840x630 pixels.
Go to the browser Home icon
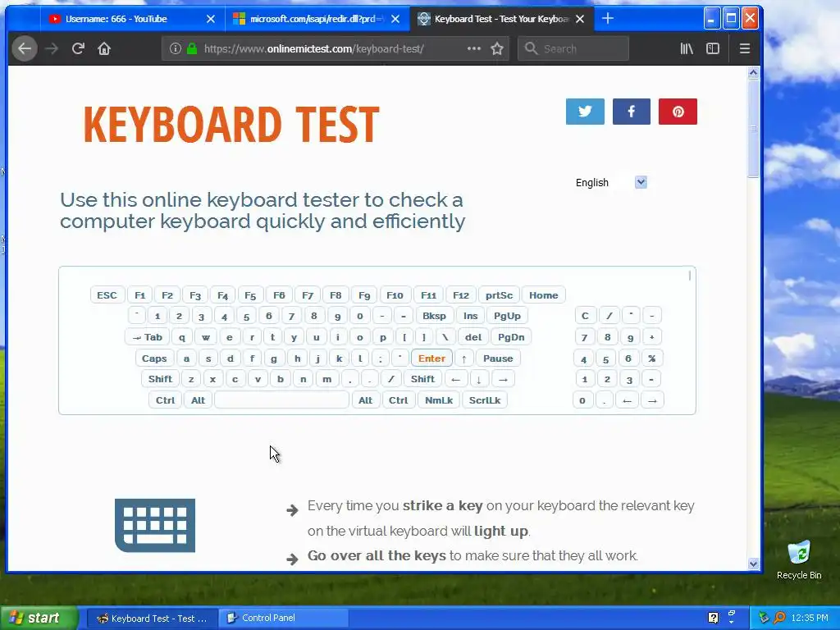click(x=104, y=48)
